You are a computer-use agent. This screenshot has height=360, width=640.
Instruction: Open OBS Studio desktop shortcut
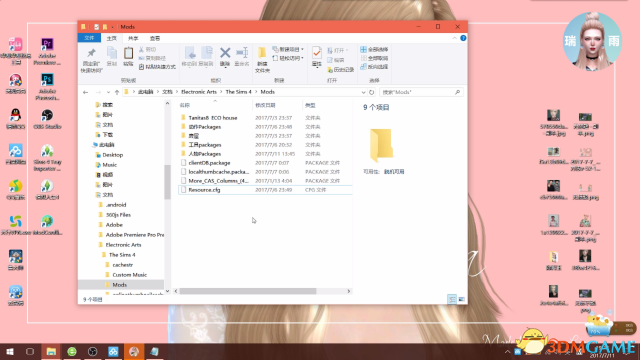tap(47, 119)
